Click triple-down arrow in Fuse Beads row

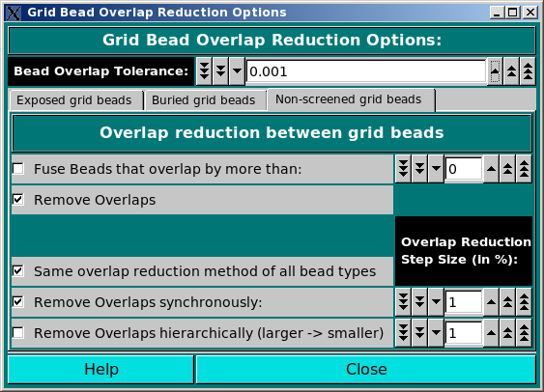coord(403,169)
